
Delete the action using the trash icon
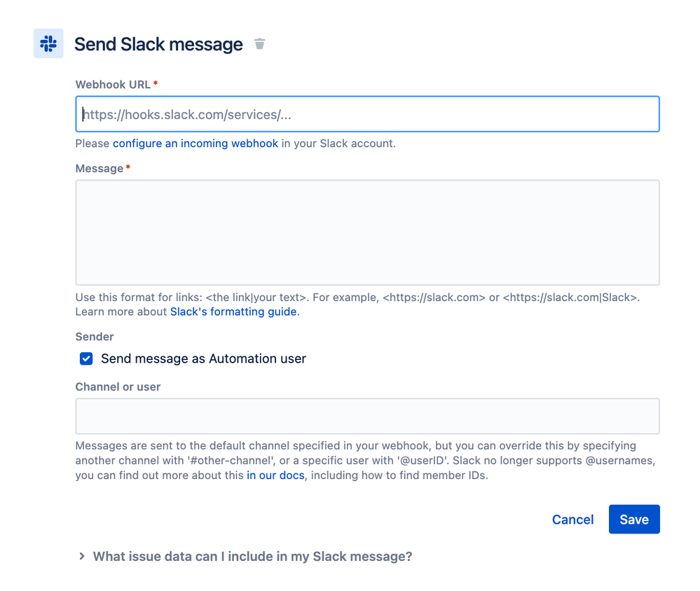tap(259, 43)
